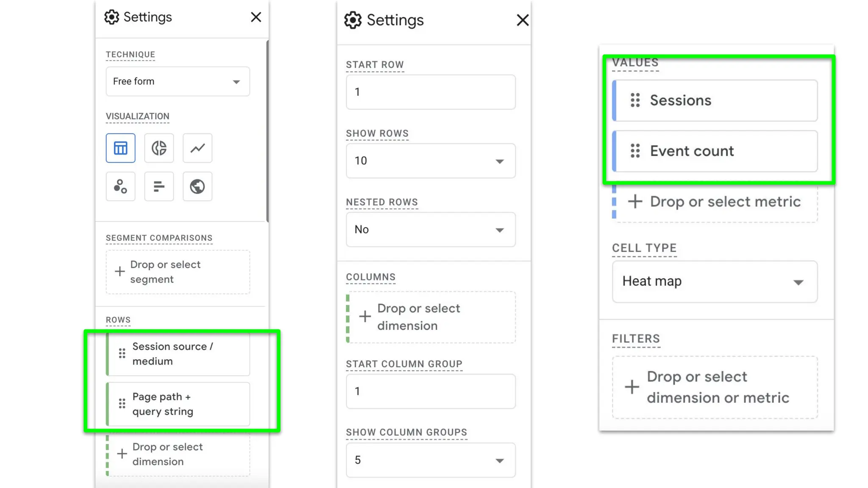Add a metric via Drop or select metric
Viewport: 868px width, 488px height.
point(716,202)
